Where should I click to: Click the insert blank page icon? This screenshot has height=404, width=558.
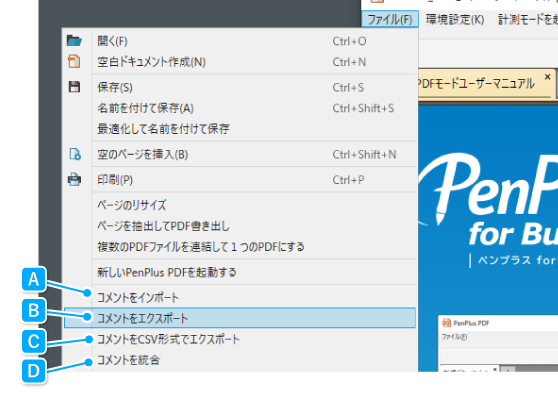75,154
